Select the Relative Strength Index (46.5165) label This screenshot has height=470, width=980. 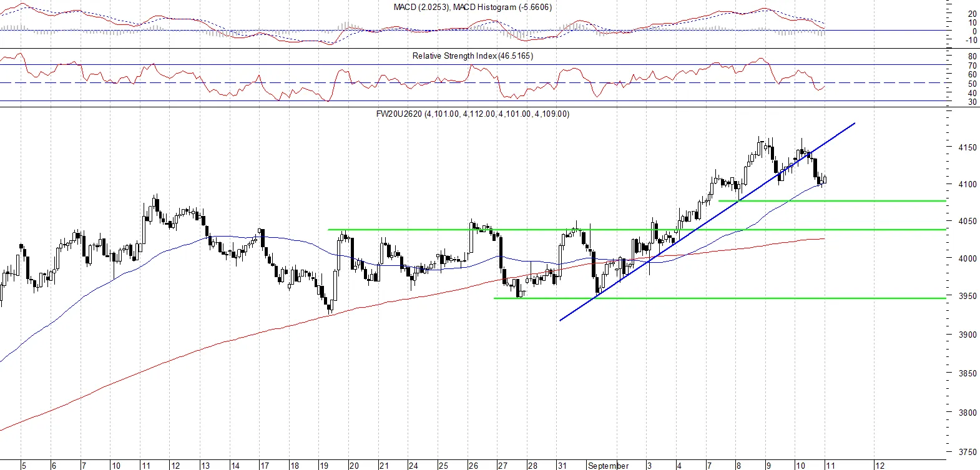coord(473,56)
